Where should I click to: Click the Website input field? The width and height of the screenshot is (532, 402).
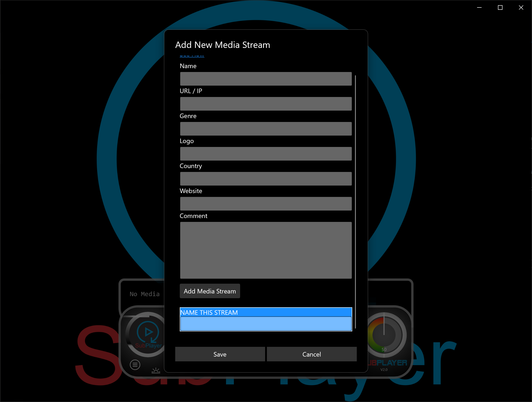click(x=266, y=203)
